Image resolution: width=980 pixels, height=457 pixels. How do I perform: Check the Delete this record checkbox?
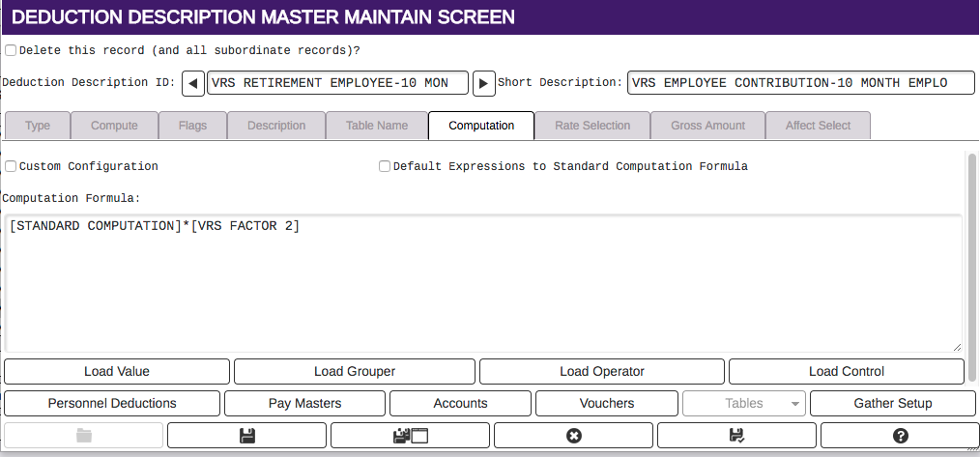pyautogui.click(x=11, y=50)
